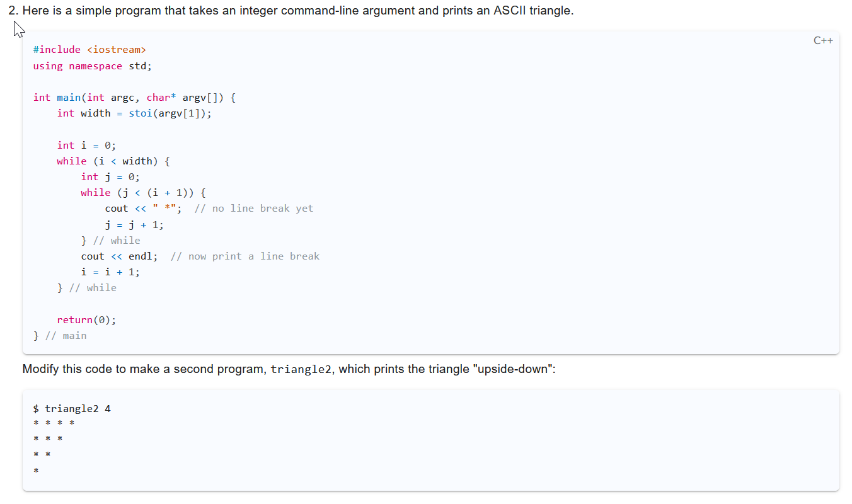Click the C++ language label
Image resolution: width=852 pixels, height=504 pixels.
(824, 40)
